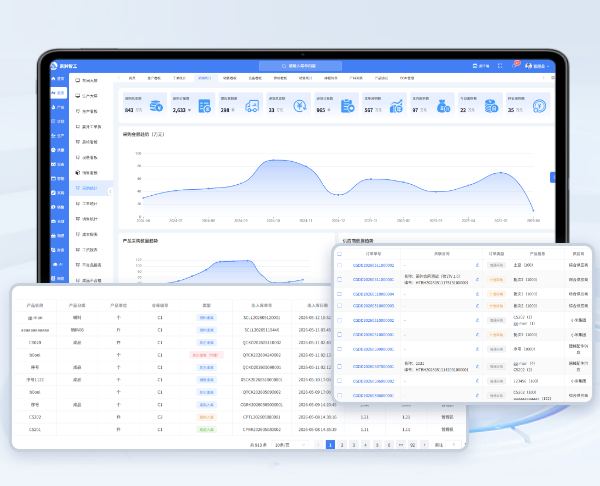Click the monitor icon atop the secondary menu
The image size is (600, 486).
pyautogui.click(x=78, y=80)
